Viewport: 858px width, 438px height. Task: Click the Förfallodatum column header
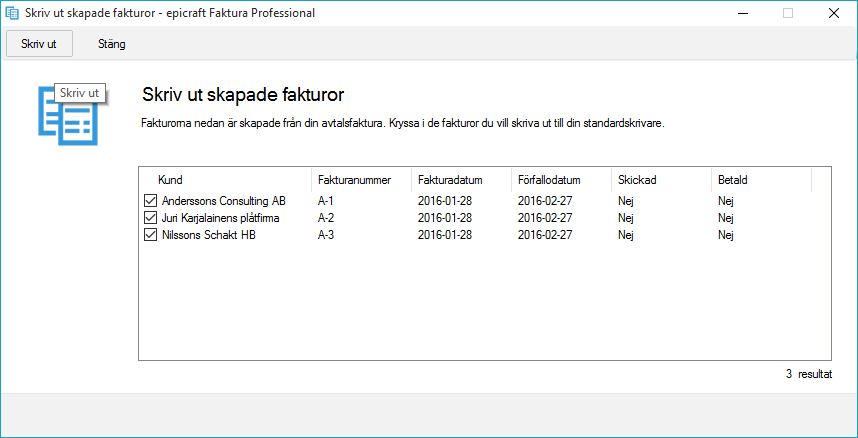[x=561, y=180]
